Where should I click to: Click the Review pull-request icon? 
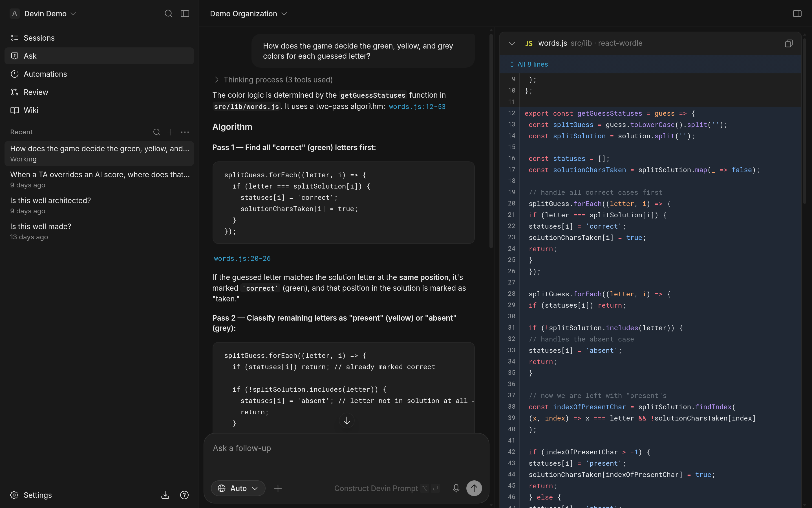(x=14, y=92)
